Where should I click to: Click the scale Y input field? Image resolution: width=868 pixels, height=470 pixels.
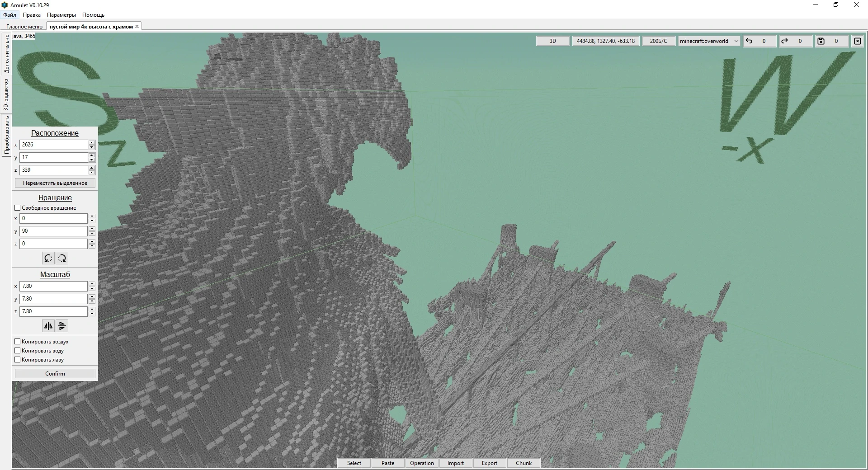click(54, 299)
